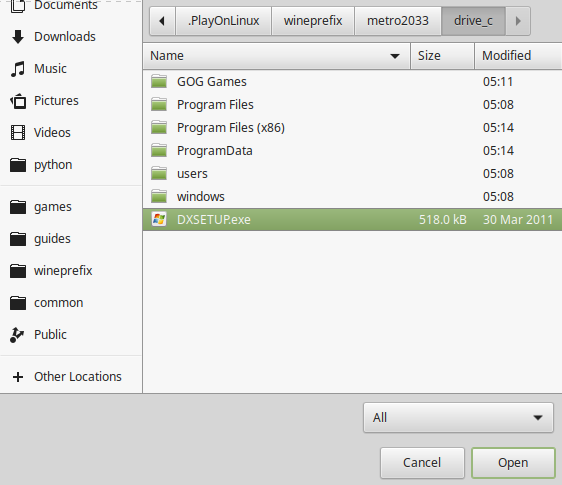Click the common folder icon in sidebar
Image resolution: width=562 pixels, height=485 pixels.
pyautogui.click(x=18, y=303)
